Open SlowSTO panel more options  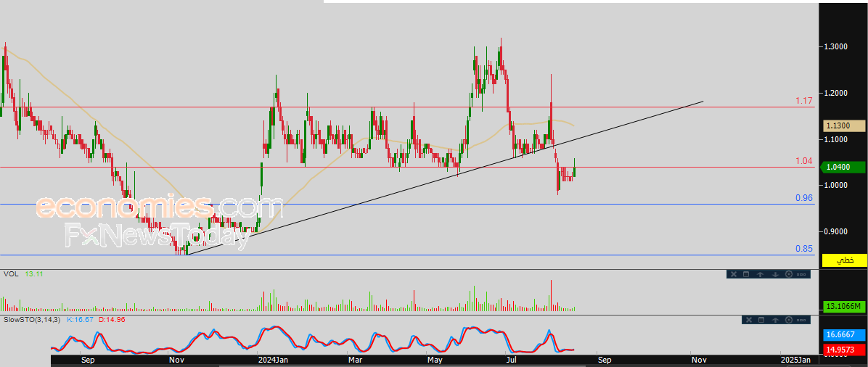click(x=803, y=320)
